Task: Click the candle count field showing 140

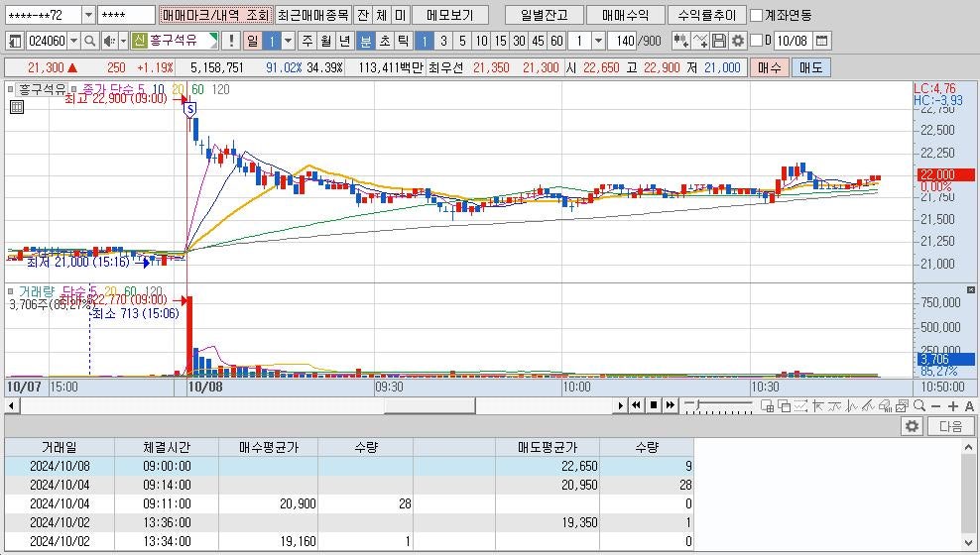Action: click(x=623, y=41)
